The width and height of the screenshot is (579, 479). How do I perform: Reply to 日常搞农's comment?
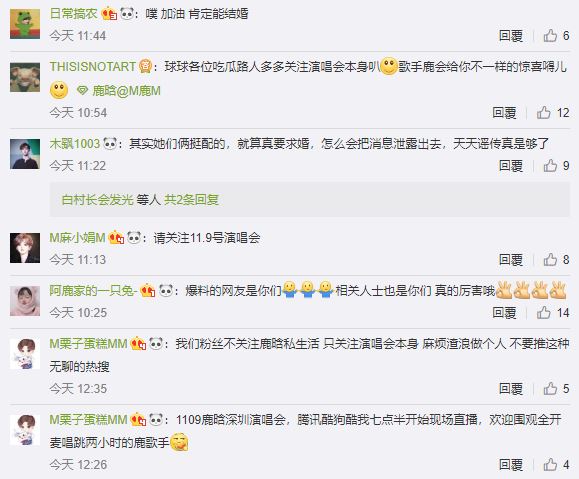[x=511, y=35]
